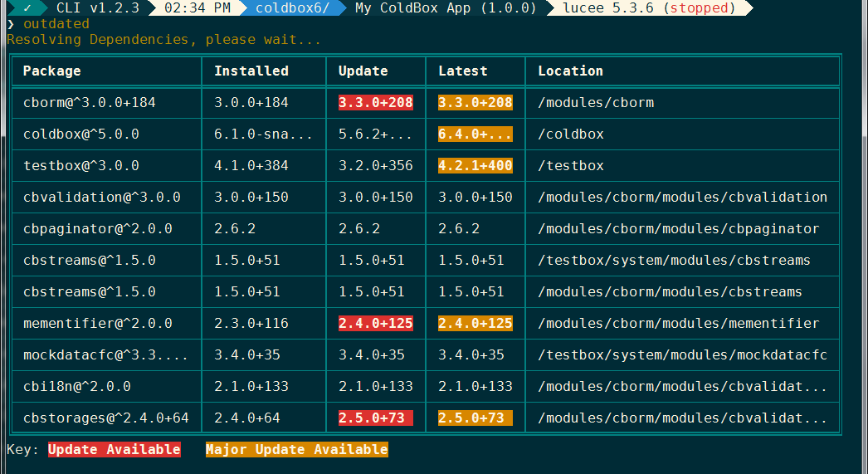
Task: Select the coldbox6/ directory prompt segment
Action: click(x=292, y=8)
